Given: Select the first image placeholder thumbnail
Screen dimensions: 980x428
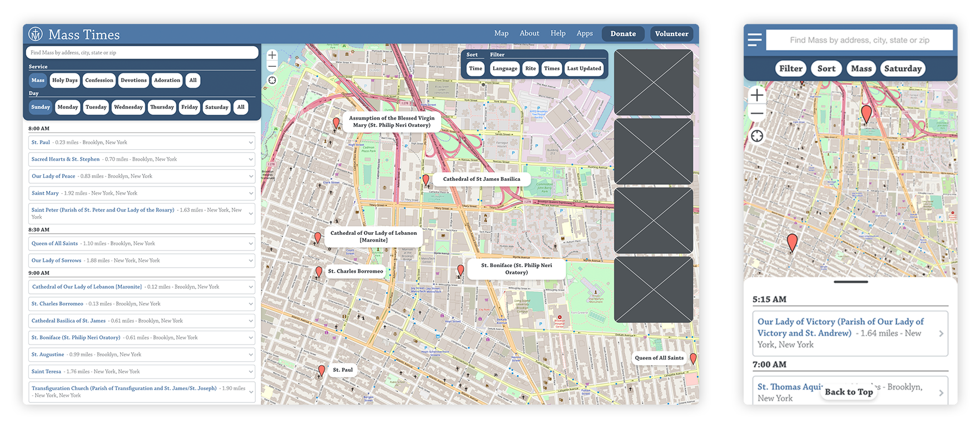Looking at the screenshot, I should click(654, 82).
